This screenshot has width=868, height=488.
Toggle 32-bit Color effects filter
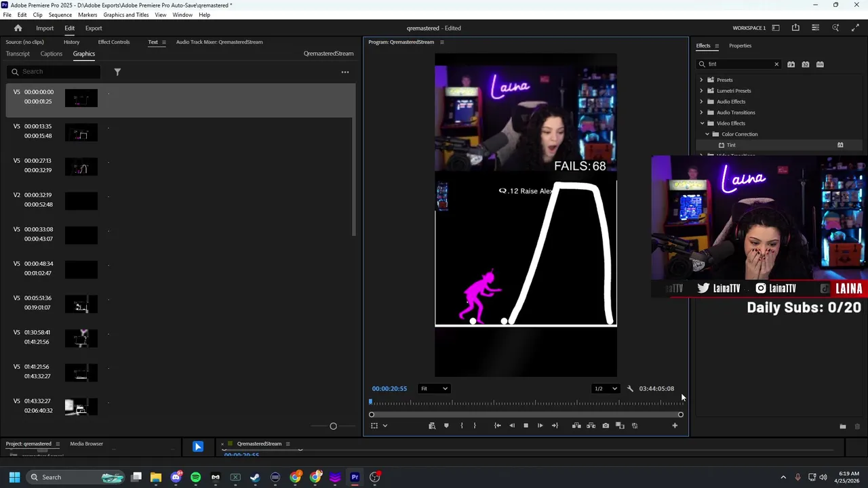[x=806, y=64]
